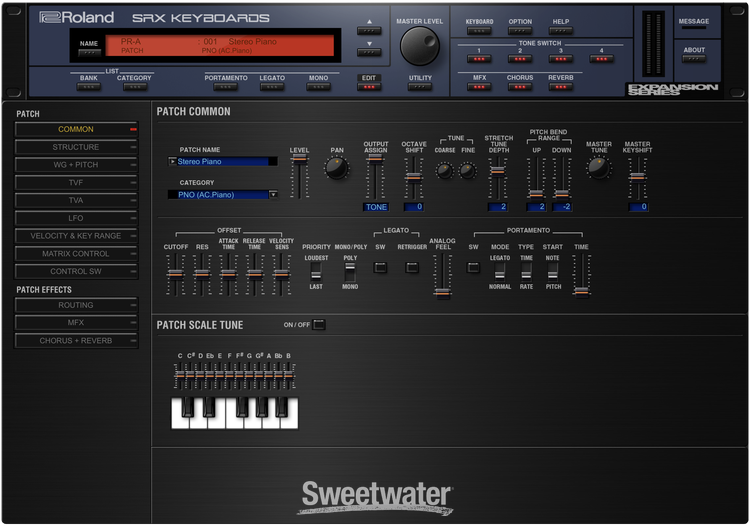The height and width of the screenshot is (526, 750).
Task: Toggle the CHORUS switch in the header
Action: (520, 87)
